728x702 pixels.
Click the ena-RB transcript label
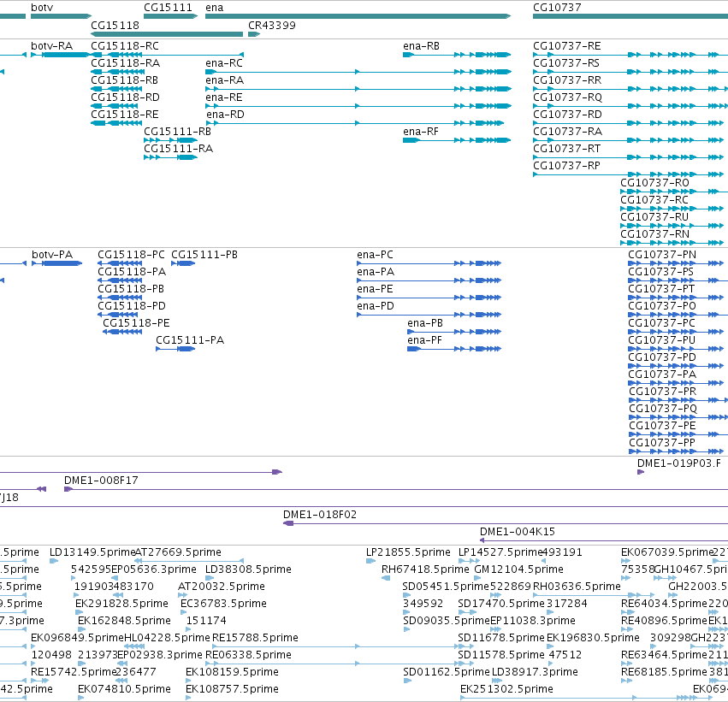click(421, 46)
